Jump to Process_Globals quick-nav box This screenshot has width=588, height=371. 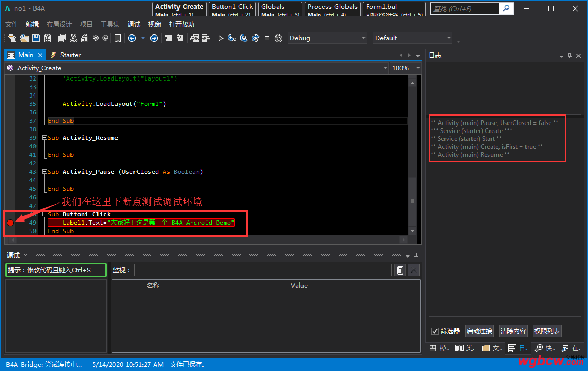coord(332,9)
